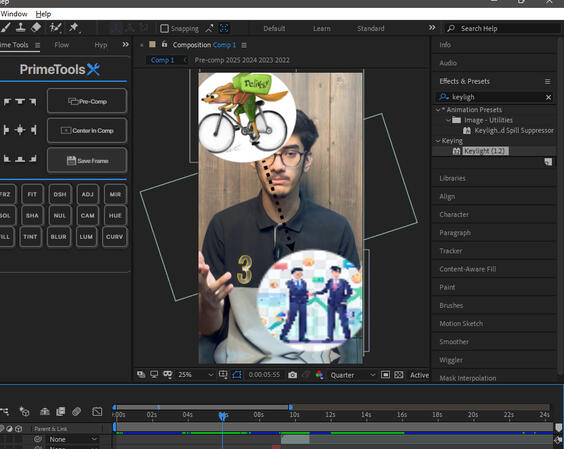Clear the effects search with X
The width and height of the screenshot is (564, 449).
point(548,97)
